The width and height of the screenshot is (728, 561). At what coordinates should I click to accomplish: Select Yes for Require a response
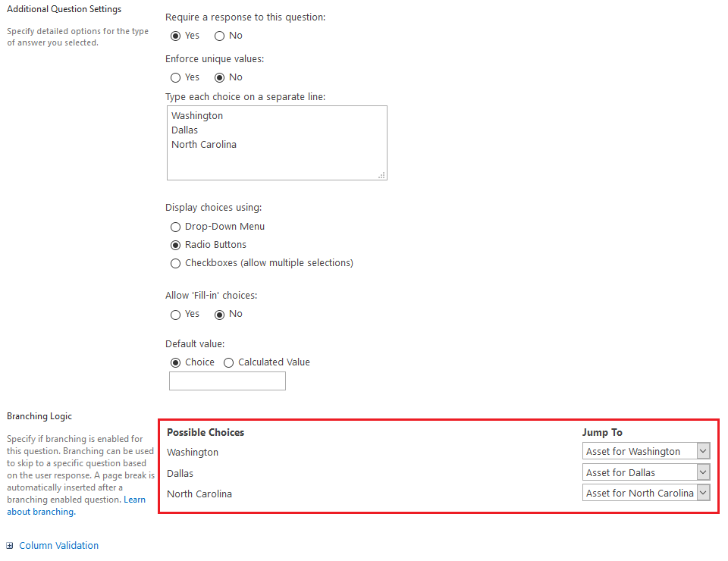[x=175, y=36]
